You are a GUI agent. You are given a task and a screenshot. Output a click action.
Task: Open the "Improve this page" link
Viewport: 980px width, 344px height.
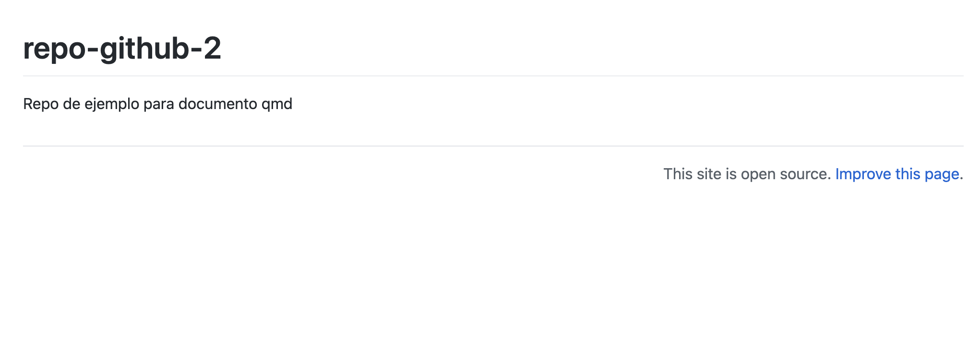897,174
